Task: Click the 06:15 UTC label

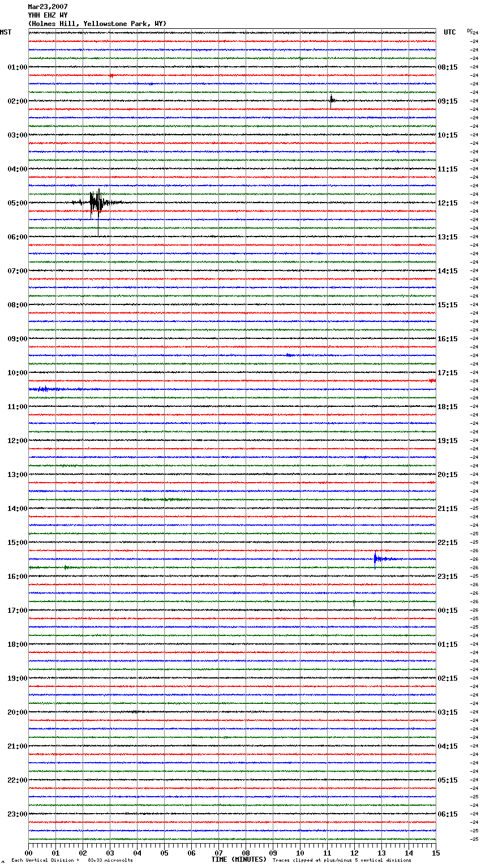Action: 448,814
